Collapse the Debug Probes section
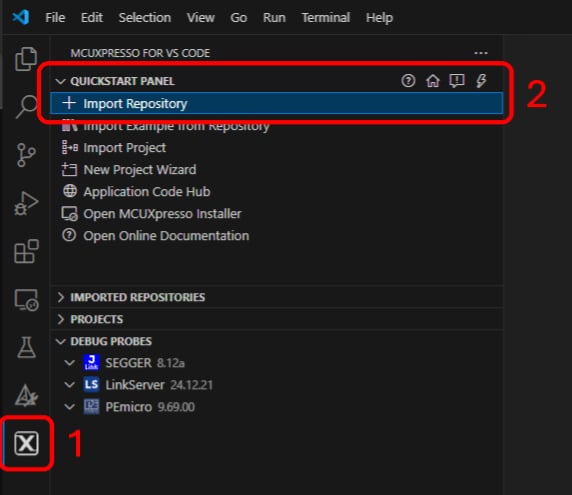 (x=61, y=341)
